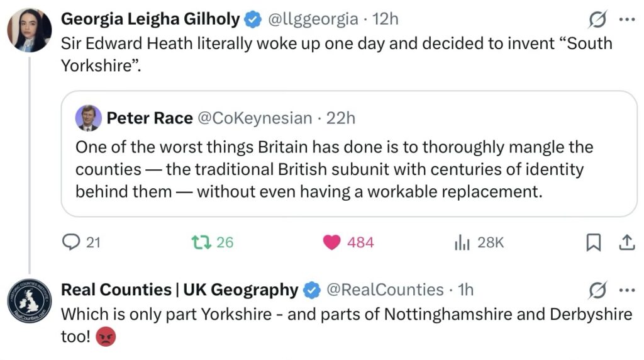Open quoted tweet by Peter Race
Image resolution: width=644 pixels, height=360 pixels.
tap(349, 169)
